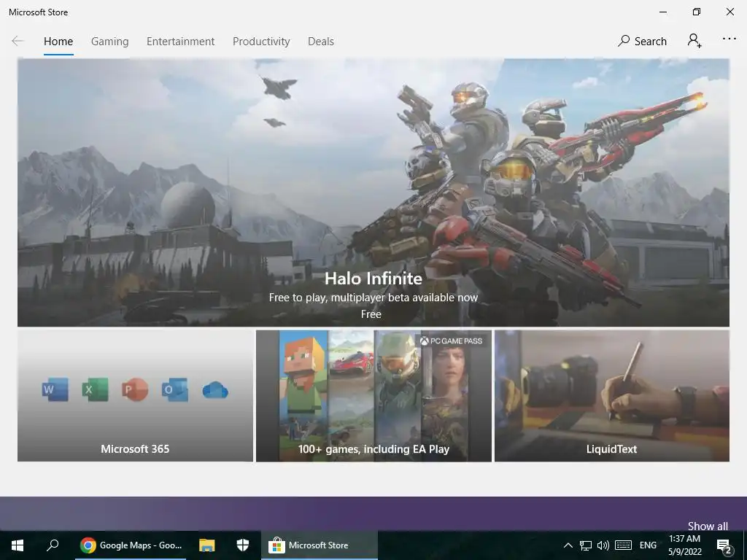The height and width of the screenshot is (560, 747).
Task: Click the Search button
Action: 642,42
